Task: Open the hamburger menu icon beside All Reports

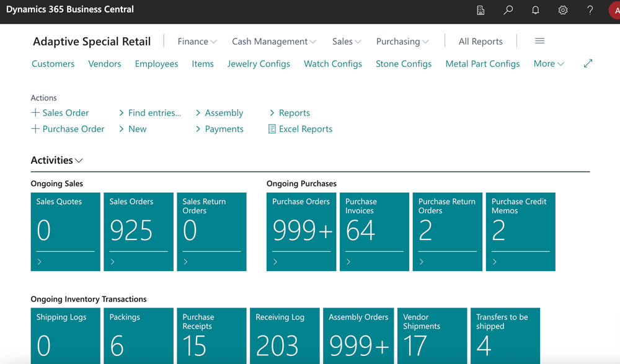Action: pos(539,41)
